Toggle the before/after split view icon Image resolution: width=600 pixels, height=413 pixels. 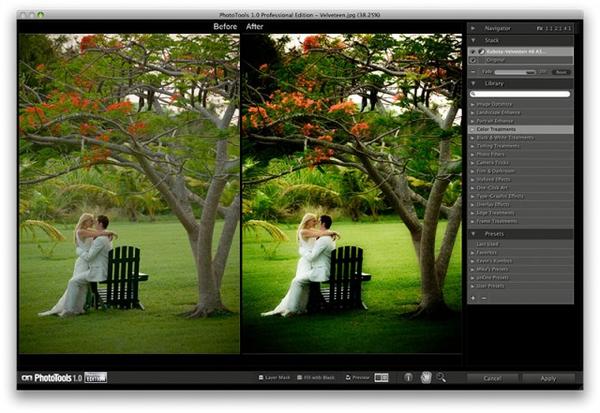(x=381, y=378)
